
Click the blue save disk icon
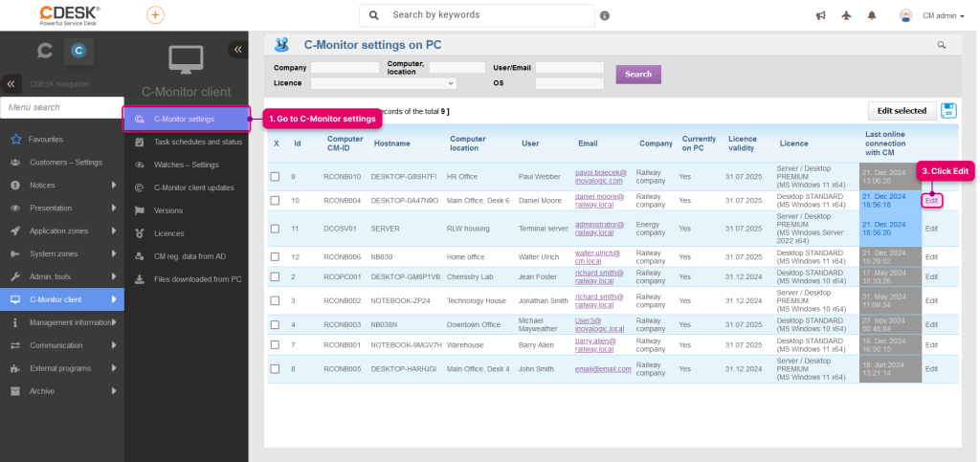[948, 111]
